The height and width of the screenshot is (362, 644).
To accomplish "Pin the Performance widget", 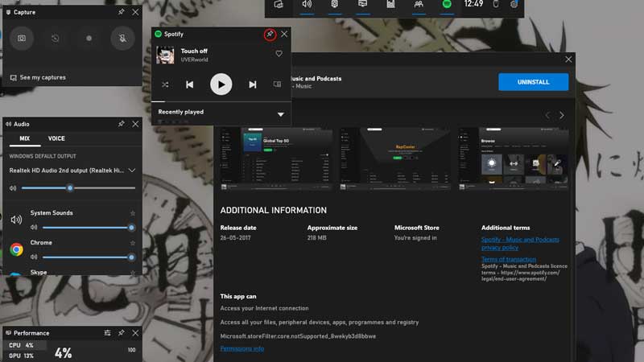I will [122, 333].
